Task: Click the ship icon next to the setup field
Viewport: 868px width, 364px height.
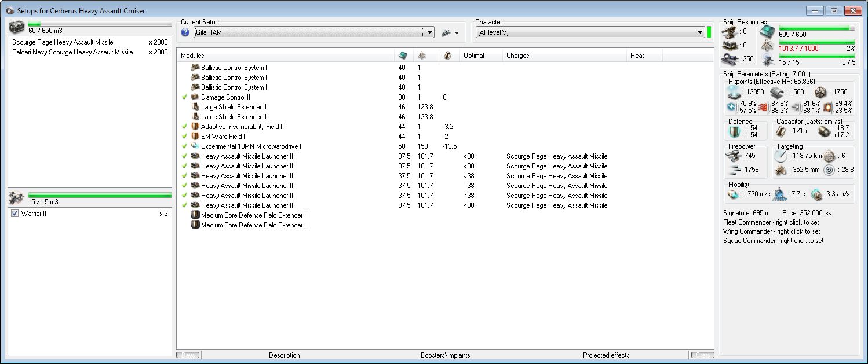Action: [446, 33]
